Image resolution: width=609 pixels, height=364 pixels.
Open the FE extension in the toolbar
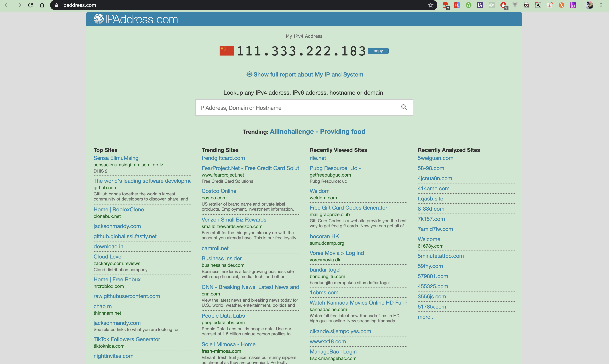pos(457,5)
